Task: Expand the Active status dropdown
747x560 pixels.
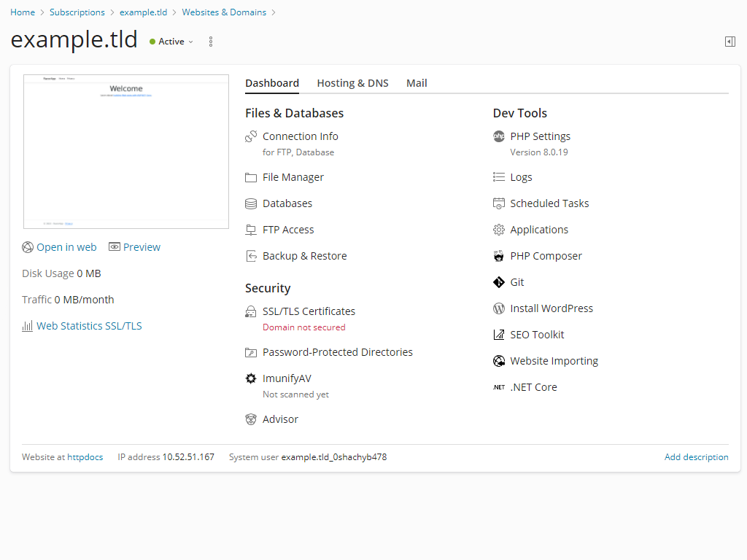Action: (x=172, y=42)
